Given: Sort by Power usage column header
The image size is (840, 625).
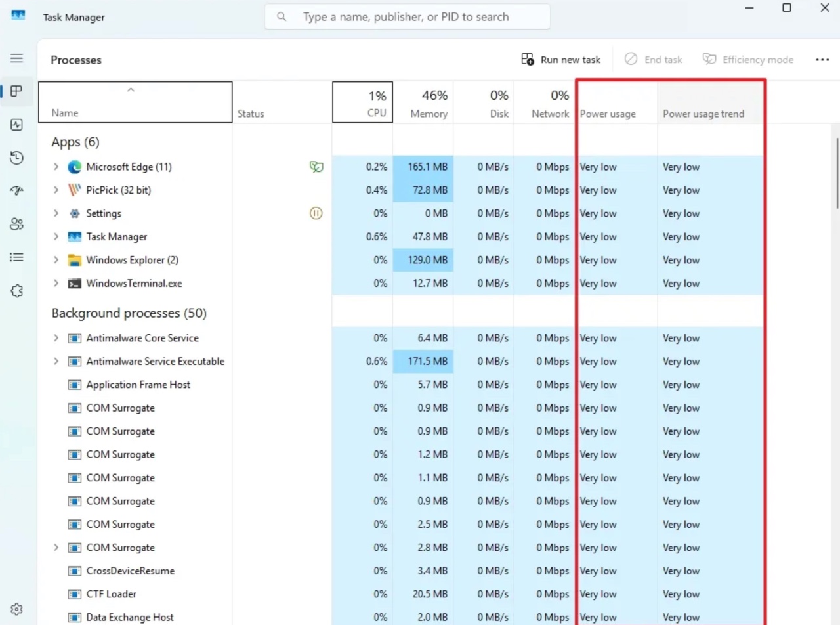Looking at the screenshot, I should [617, 102].
